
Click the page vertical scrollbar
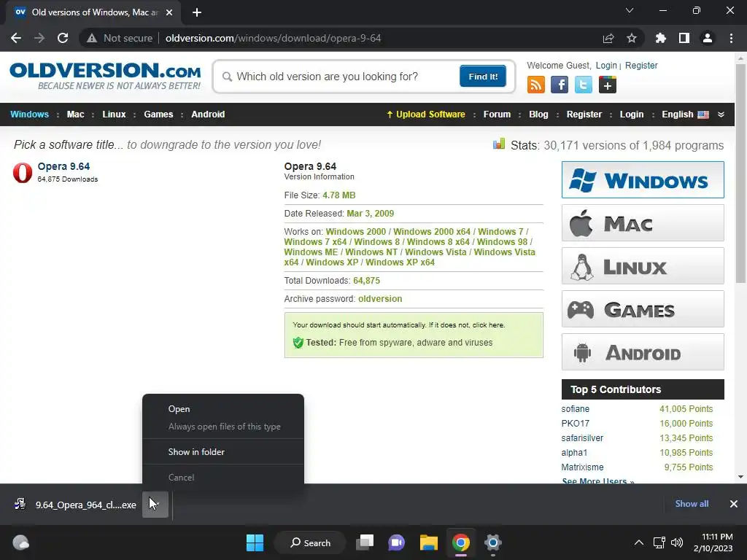click(740, 174)
